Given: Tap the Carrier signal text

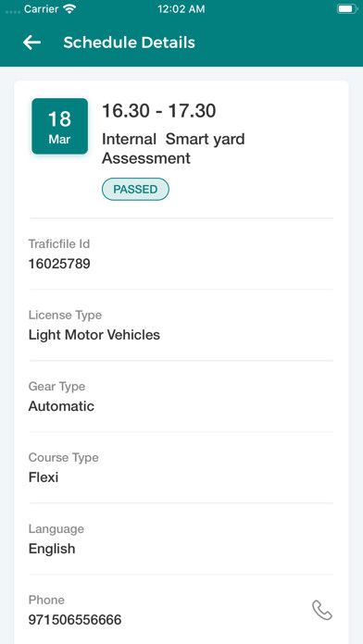Looking at the screenshot, I should click(43, 9).
